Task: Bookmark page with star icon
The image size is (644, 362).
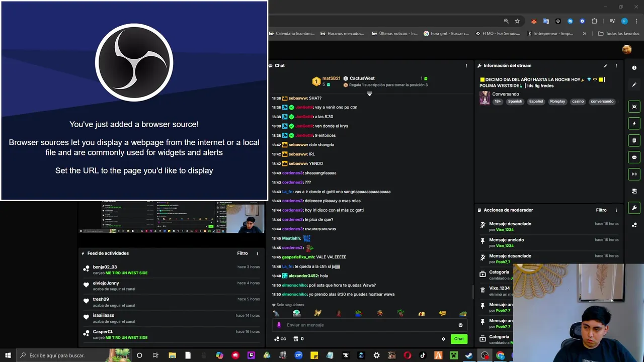Action: pyautogui.click(x=517, y=21)
